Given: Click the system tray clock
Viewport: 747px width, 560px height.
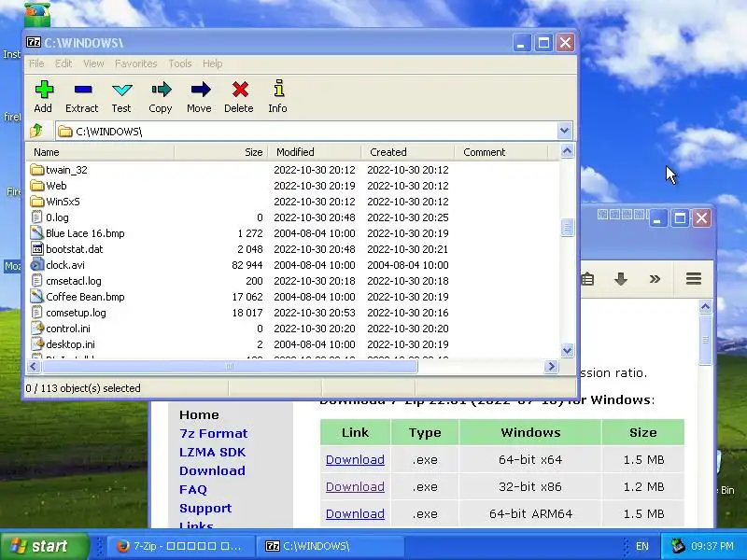Looking at the screenshot, I should 712,546.
